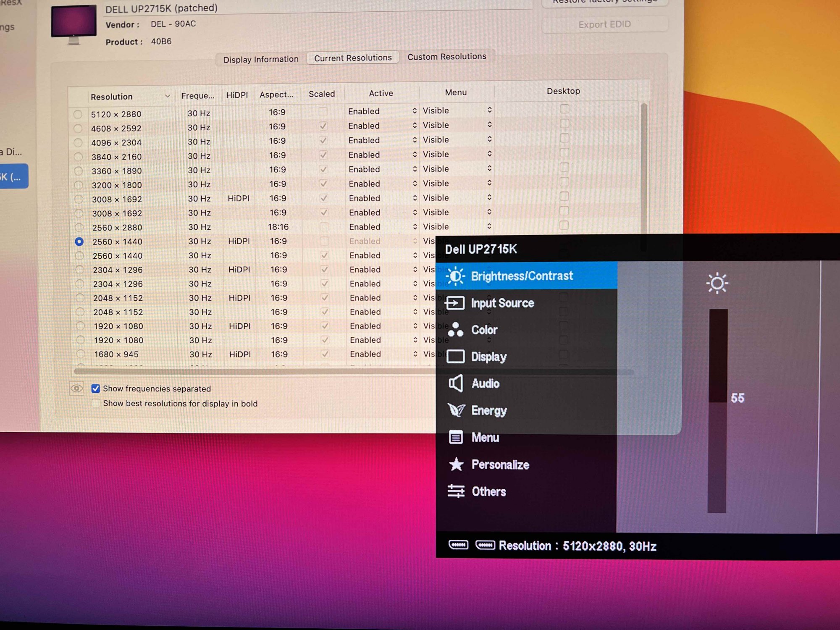Click the Export EDID button

(x=604, y=24)
